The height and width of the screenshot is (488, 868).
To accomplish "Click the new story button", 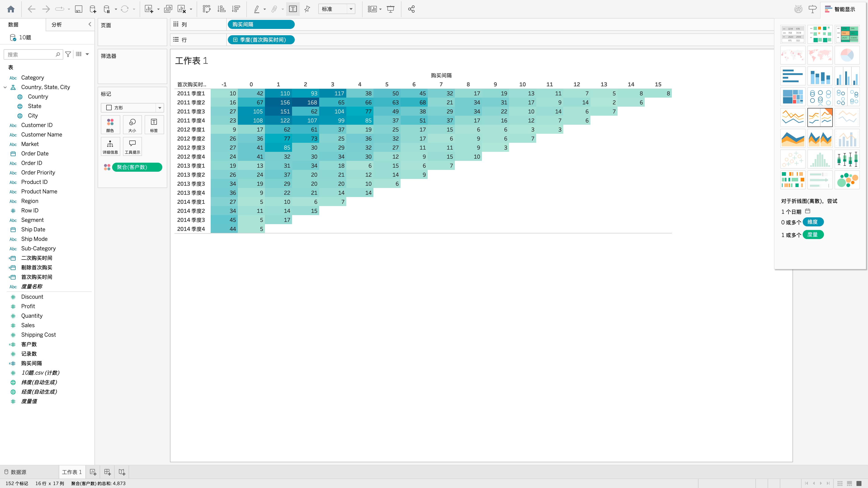I will 122,472.
